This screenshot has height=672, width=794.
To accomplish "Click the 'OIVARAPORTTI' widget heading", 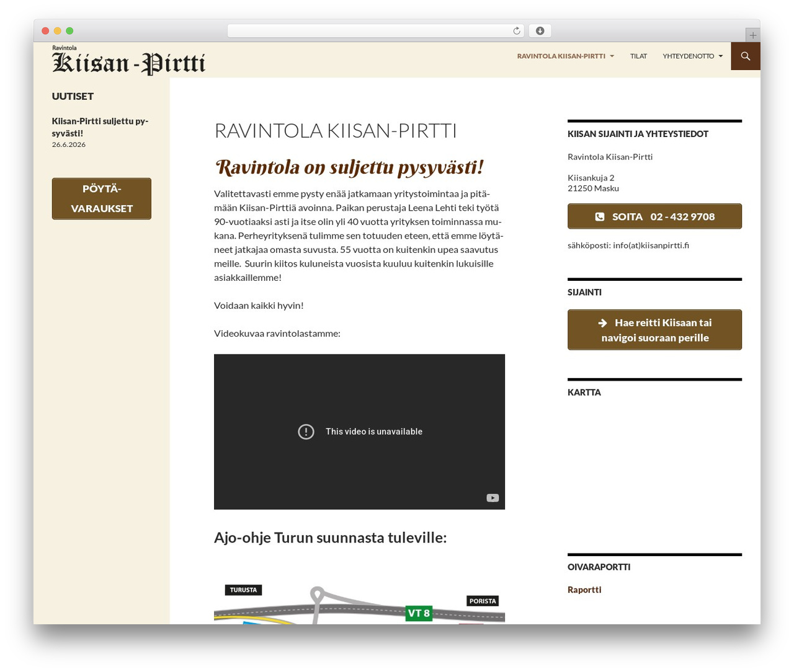I will [599, 567].
